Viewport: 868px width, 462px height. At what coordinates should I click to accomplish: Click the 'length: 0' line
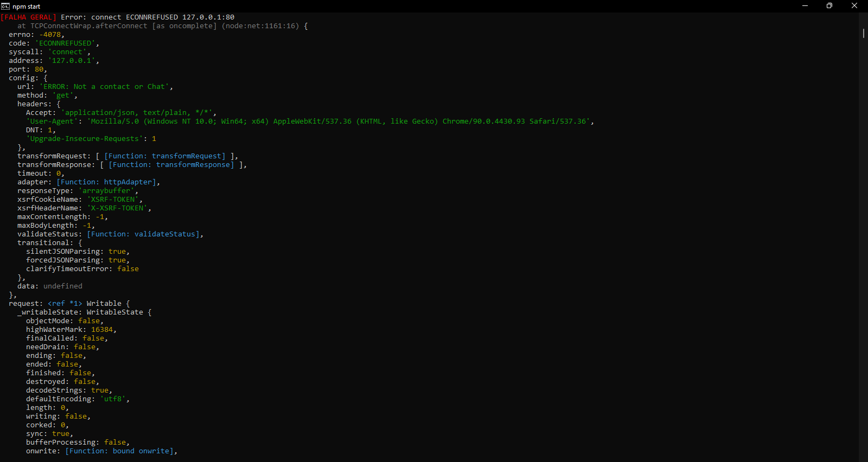(x=47, y=408)
